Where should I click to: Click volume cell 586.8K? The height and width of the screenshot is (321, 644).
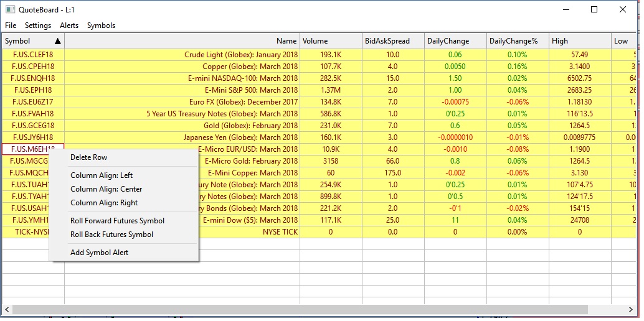pyautogui.click(x=331, y=114)
